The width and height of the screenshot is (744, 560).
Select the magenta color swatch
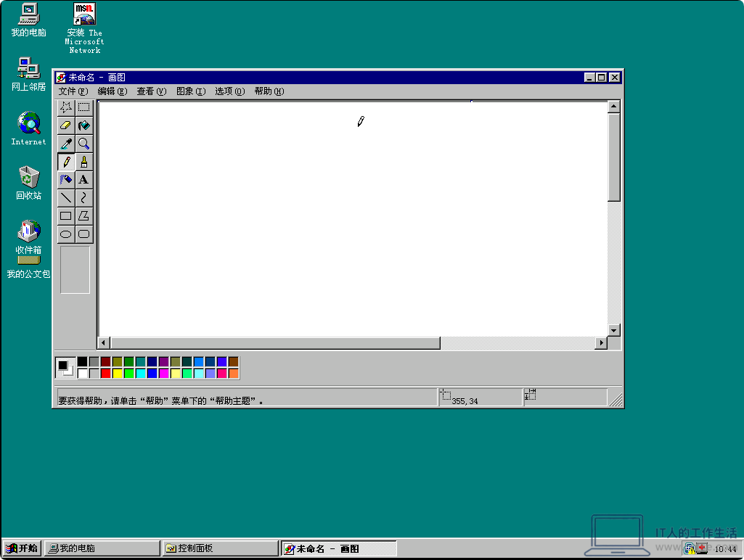pyautogui.click(x=164, y=373)
